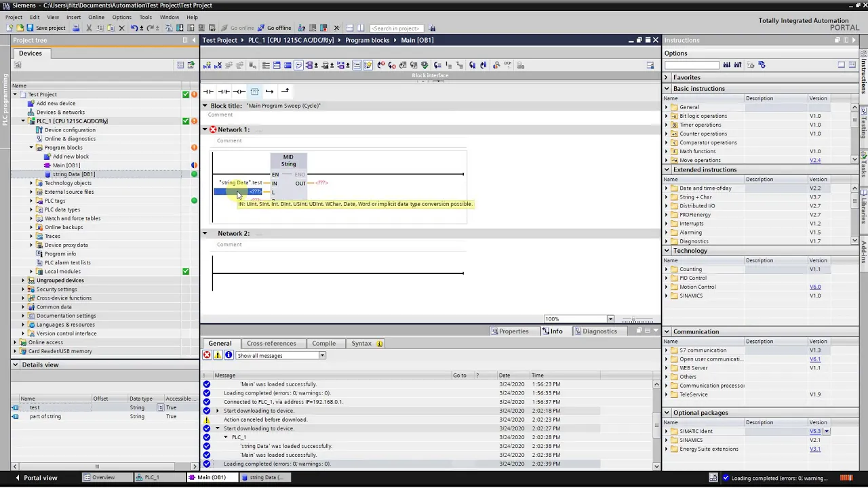Click the Print icon in toolbar
Screen dimensions: 868x488
pyautogui.click(x=76, y=28)
